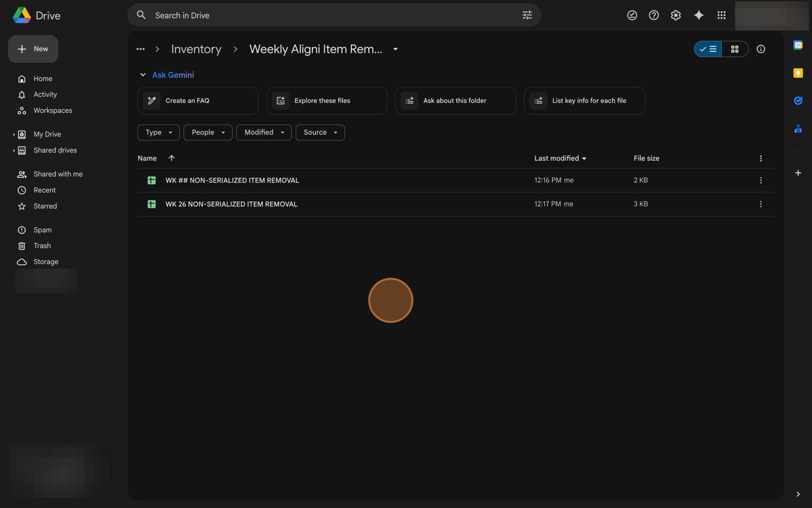Click the Create an FAQ suggestion
This screenshot has height=508, width=812.
197,101
